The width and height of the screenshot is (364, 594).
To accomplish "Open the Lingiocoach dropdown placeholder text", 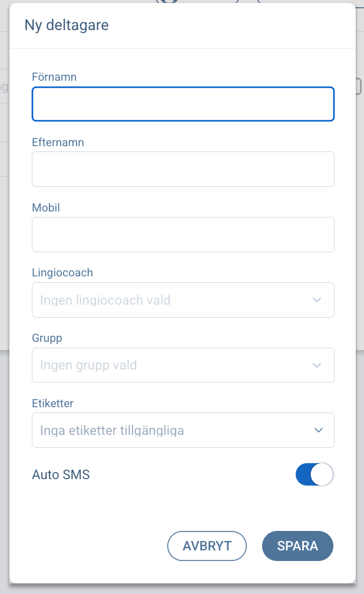I will click(x=105, y=300).
